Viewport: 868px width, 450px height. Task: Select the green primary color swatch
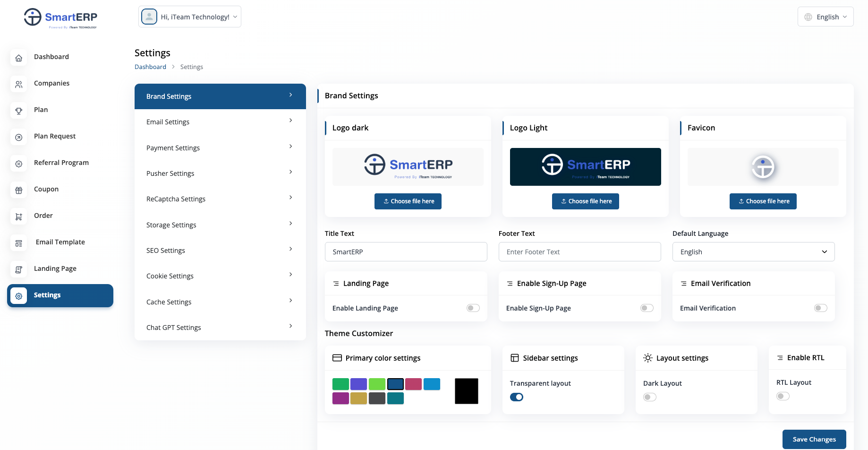(340, 384)
